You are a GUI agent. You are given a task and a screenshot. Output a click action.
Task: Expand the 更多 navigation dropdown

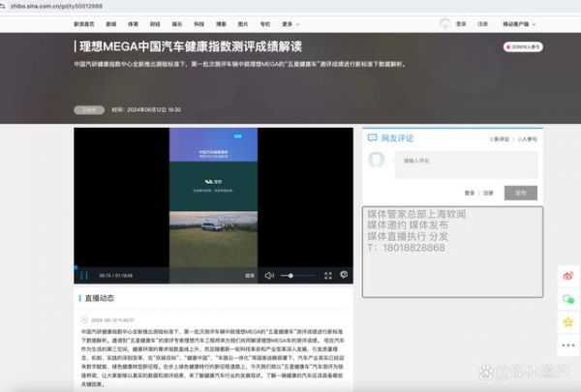(290, 24)
